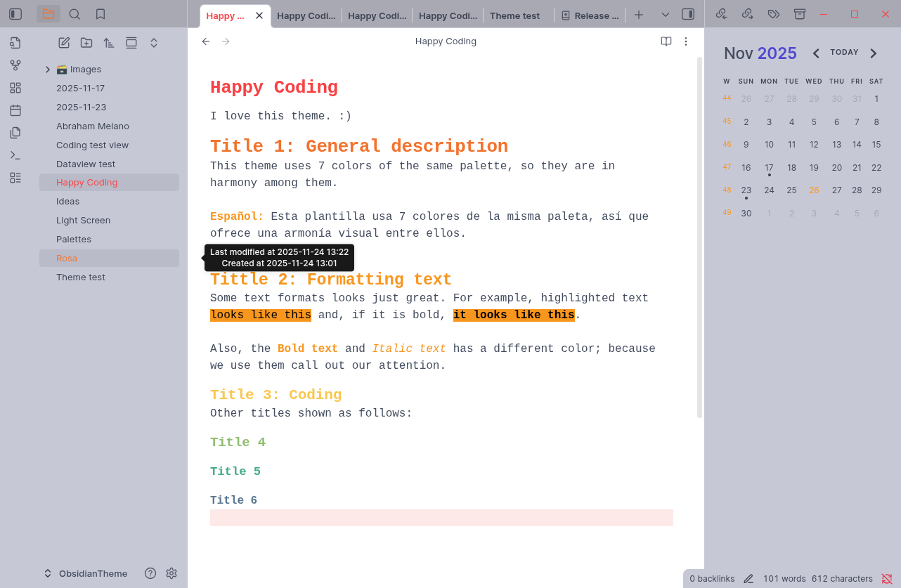This screenshot has width=901, height=588.
Task: Select November 17 in calendar
Action: coord(769,168)
